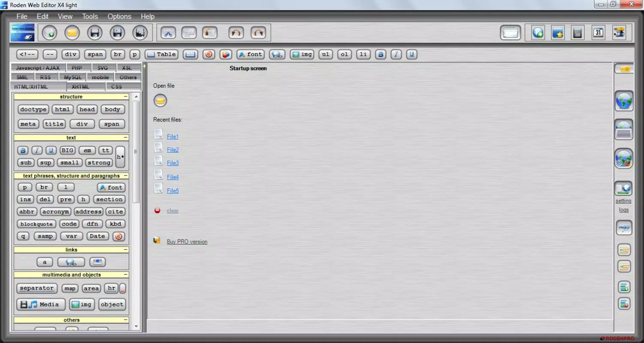Click the Save As floppy disk icon
This screenshot has width=644, height=343.
pyautogui.click(x=117, y=33)
